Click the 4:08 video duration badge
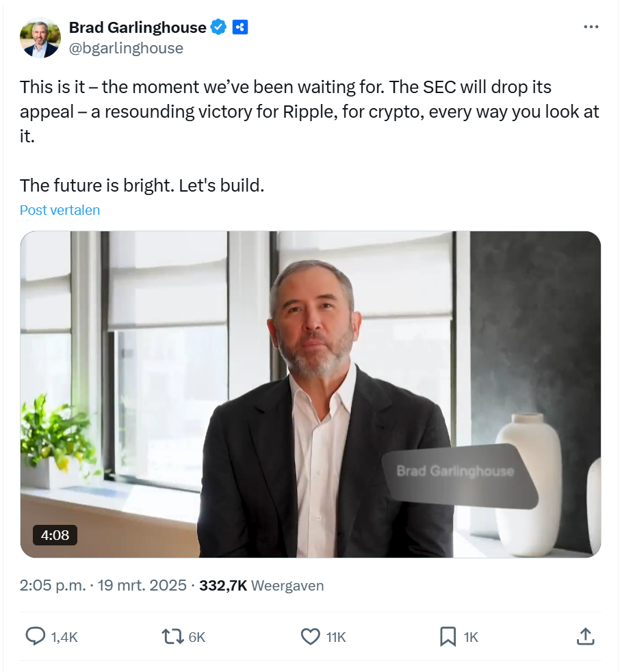The height and width of the screenshot is (672, 622). (x=55, y=535)
